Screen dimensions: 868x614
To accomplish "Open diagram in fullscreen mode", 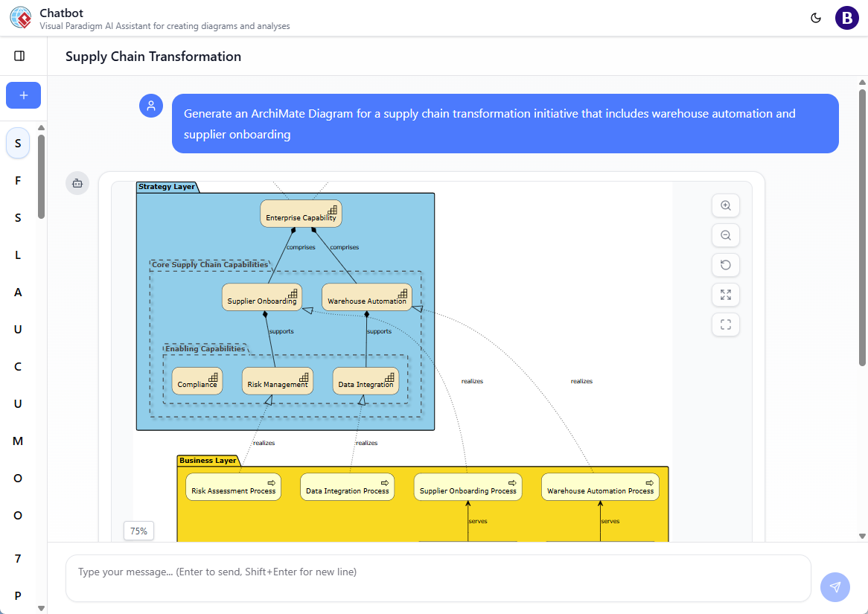I will (x=726, y=324).
